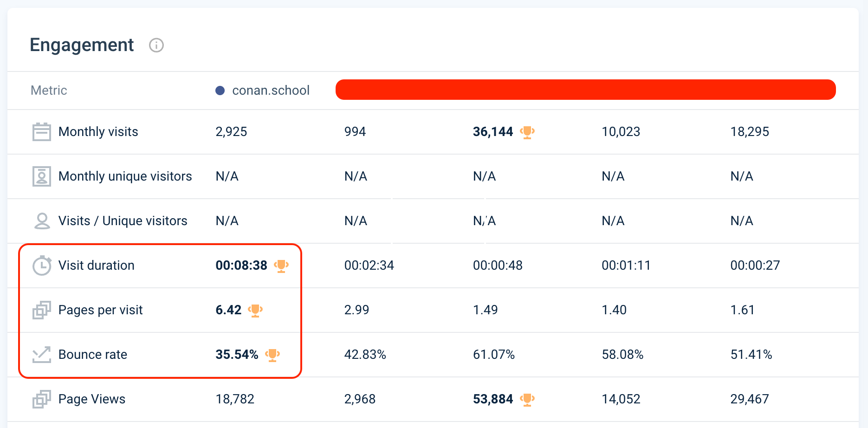Image resolution: width=868 pixels, height=428 pixels.
Task: Select the conan.school column header
Action: (271, 90)
